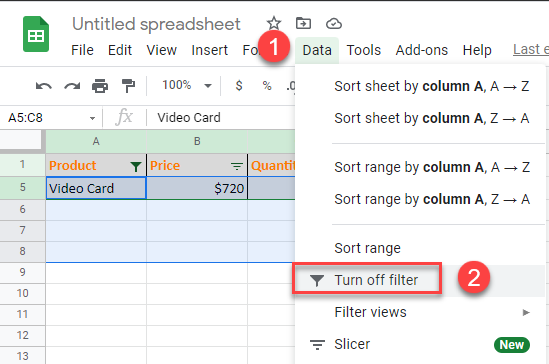This screenshot has height=364, width=549.
Task: Open the File menu
Action: point(82,50)
